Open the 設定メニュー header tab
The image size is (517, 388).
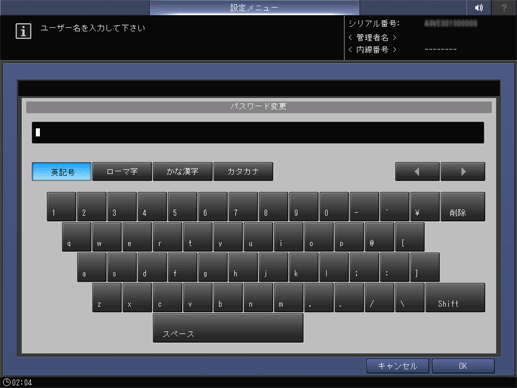tap(254, 7)
